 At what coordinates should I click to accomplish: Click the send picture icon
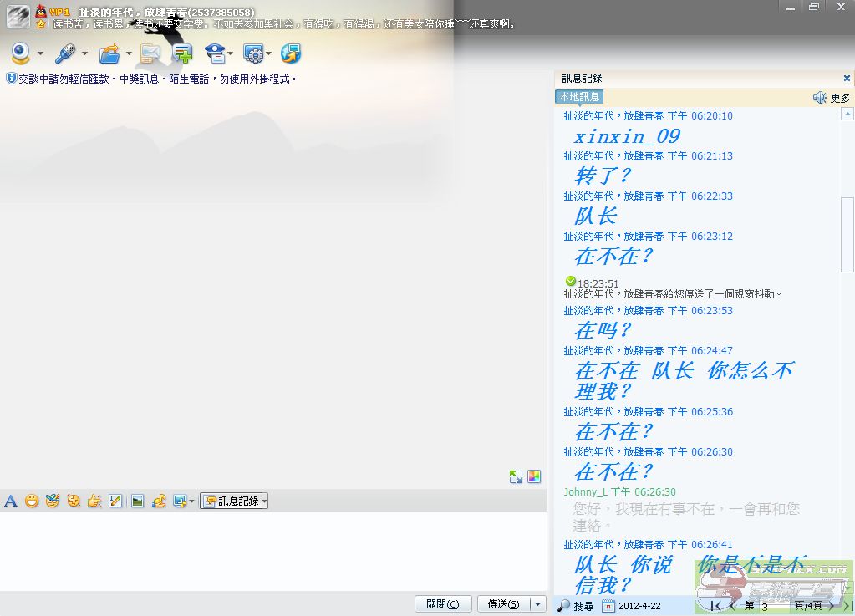(x=137, y=501)
